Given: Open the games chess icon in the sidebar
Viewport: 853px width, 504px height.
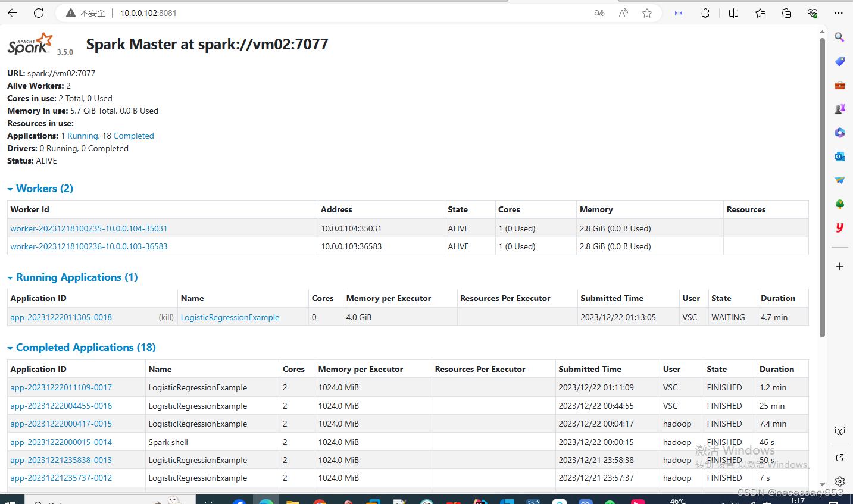Looking at the screenshot, I should tap(839, 108).
